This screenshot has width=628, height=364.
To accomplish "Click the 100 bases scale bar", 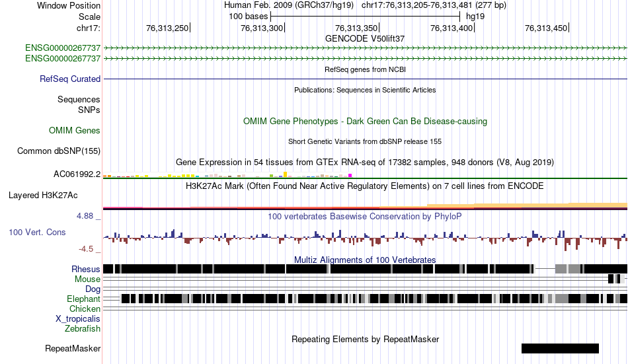I will (366, 17).
